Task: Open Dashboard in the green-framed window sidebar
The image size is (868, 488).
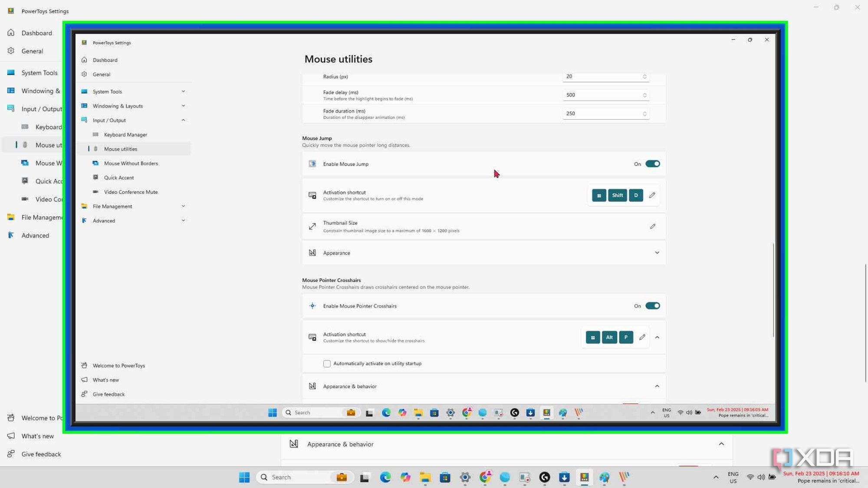Action: (105, 60)
